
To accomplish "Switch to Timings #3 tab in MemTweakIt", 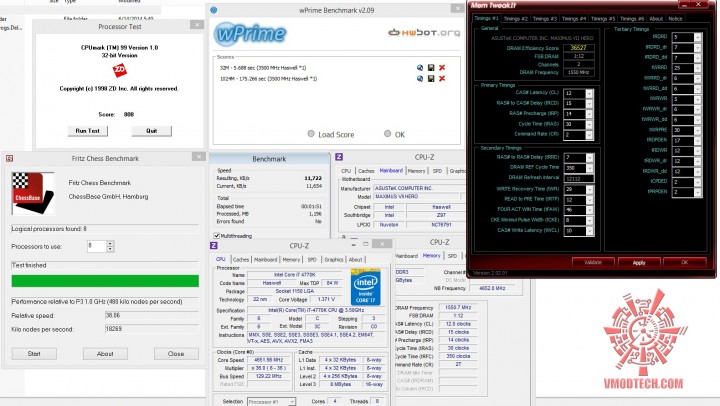I will pos(545,19).
